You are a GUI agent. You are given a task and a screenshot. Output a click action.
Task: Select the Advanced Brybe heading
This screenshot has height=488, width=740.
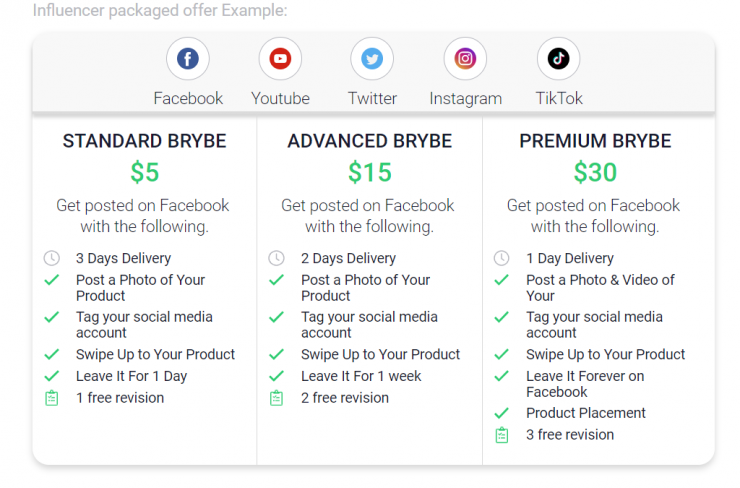point(370,141)
